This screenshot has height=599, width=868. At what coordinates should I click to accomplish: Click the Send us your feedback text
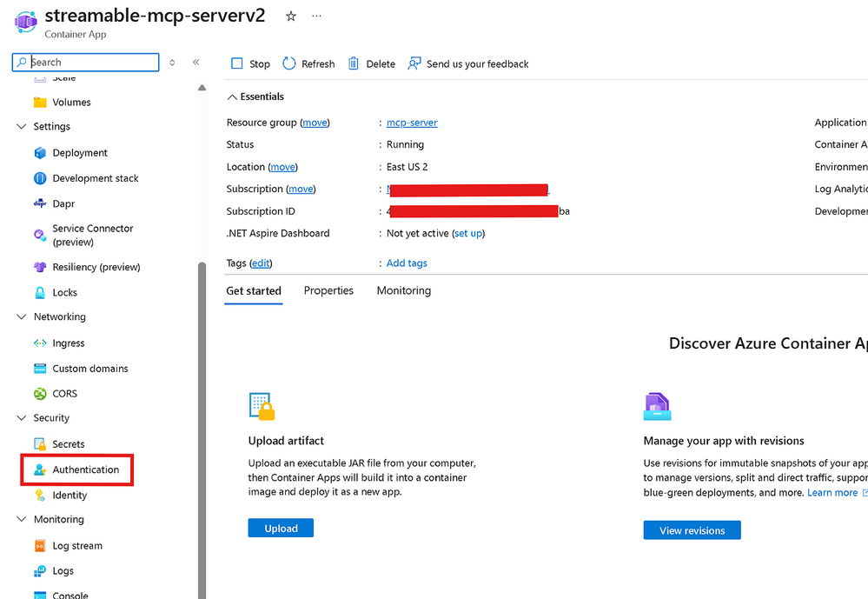[x=477, y=63]
